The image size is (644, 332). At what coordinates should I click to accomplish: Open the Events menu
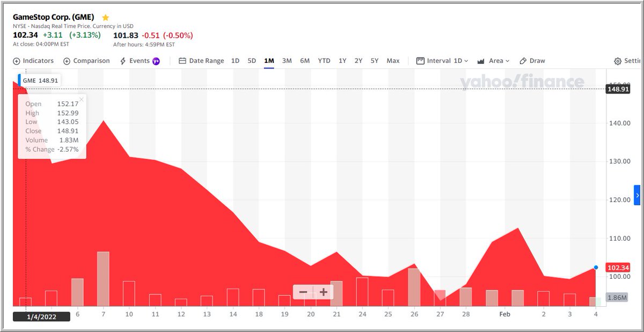click(135, 61)
